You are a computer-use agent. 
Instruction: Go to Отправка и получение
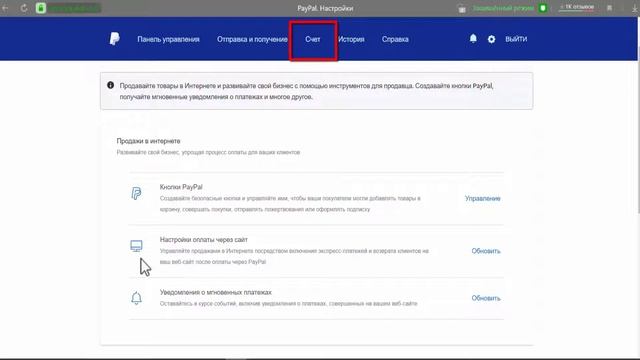(x=252, y=39)
